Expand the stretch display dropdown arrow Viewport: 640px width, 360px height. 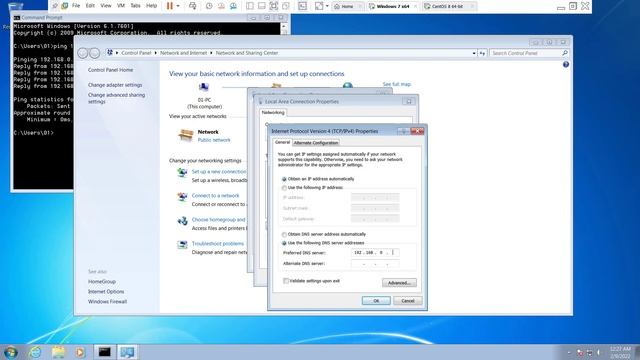[327, 6]
